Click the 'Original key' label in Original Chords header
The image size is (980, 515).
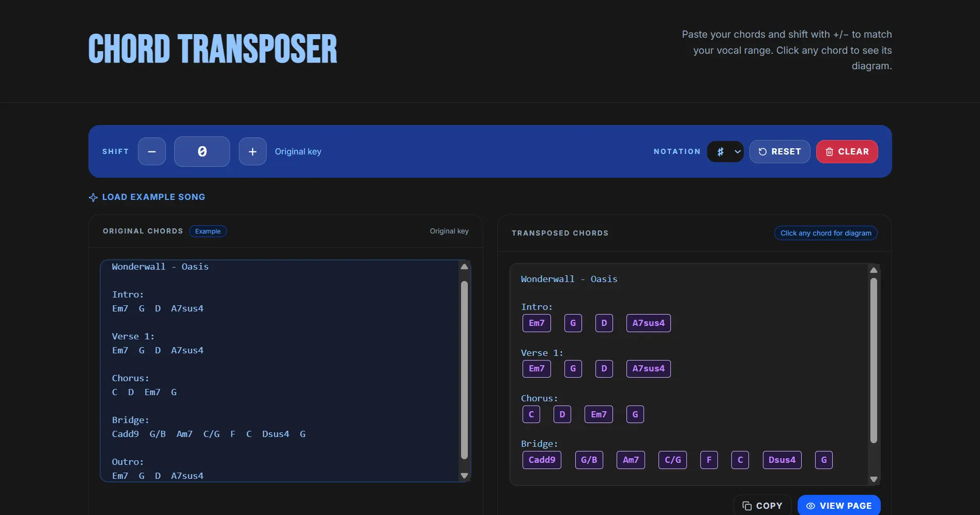click(449, 231)
